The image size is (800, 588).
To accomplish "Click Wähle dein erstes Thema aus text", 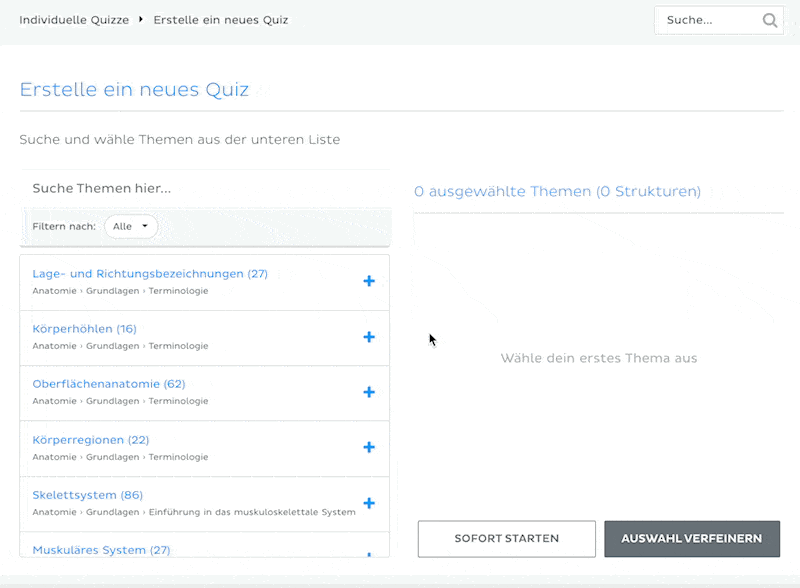I will point(598,358).
